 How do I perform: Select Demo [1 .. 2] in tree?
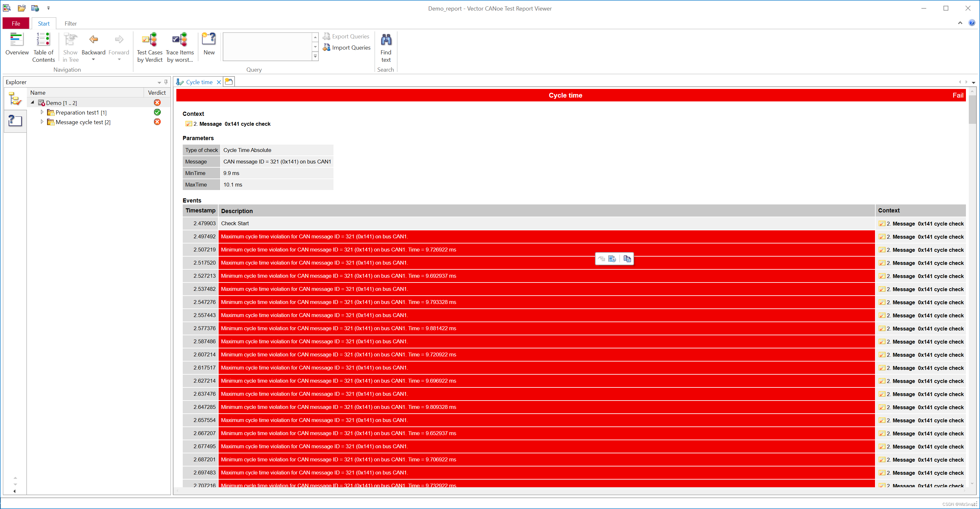coord(61,103)
